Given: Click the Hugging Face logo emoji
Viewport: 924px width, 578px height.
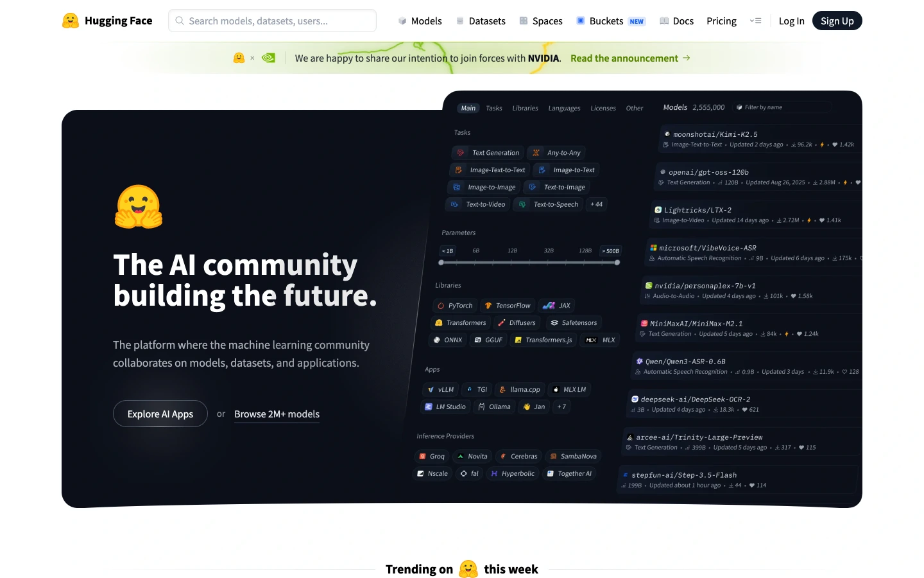Looking at the screenshot, I should (x=71, y=21).
